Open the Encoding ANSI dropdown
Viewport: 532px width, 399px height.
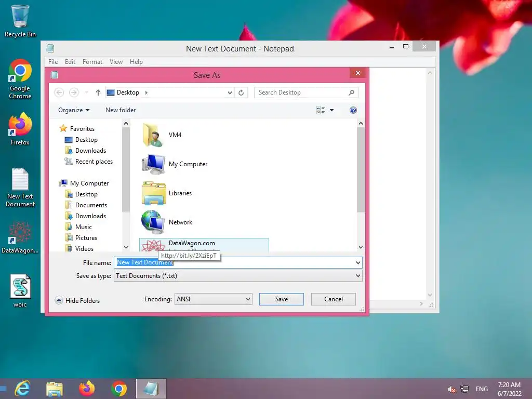213,299
